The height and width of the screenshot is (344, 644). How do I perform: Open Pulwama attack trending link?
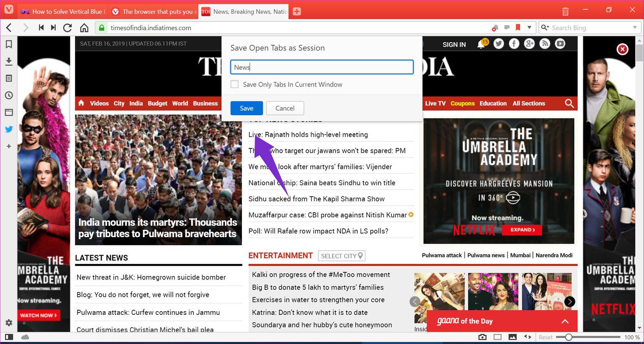(442, 255)
